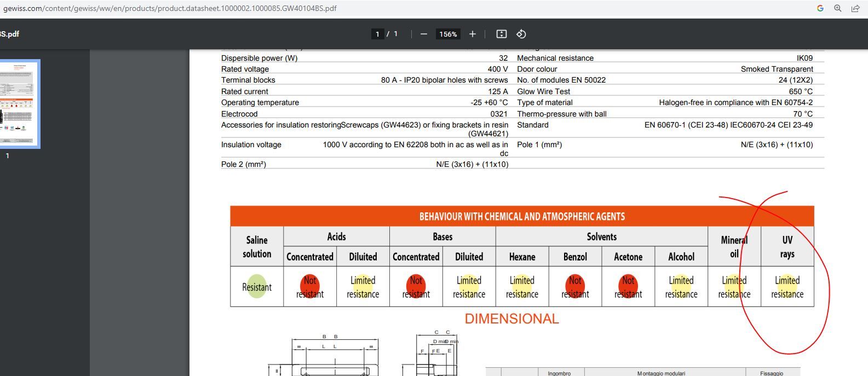The width and height of the screenshot is (868, 376).
Task: Click the orange 'BEHAVIOUR WITH CHEMICAL AND ATMOSPHERIC AGENTS' banner
Action: (x=522, y=216)
